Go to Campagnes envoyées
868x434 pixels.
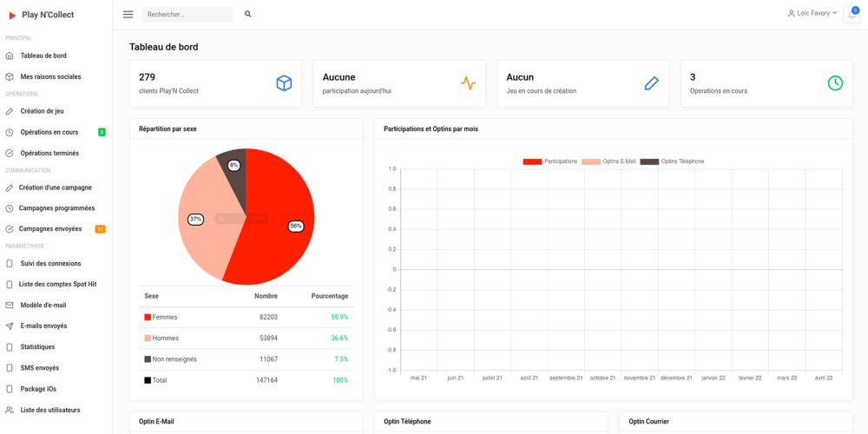click(x=50, y=229)
